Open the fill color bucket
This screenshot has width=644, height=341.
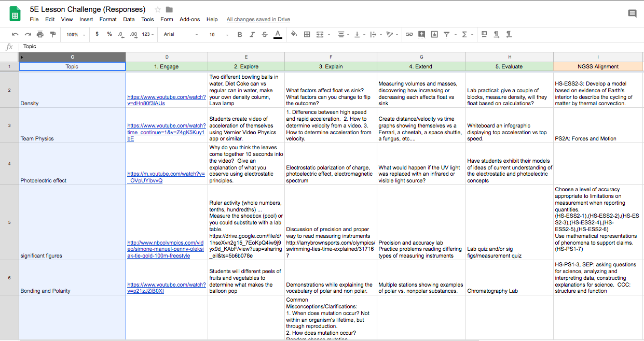point(294,34)
